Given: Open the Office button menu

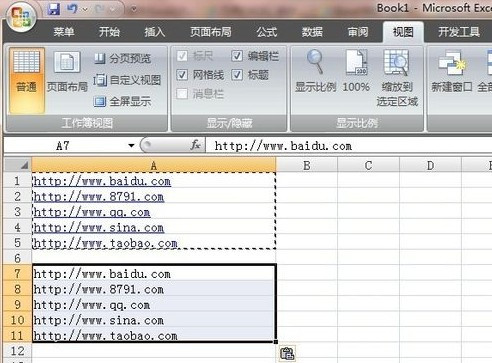Looking at the screenshot, I should coord(21,17).
